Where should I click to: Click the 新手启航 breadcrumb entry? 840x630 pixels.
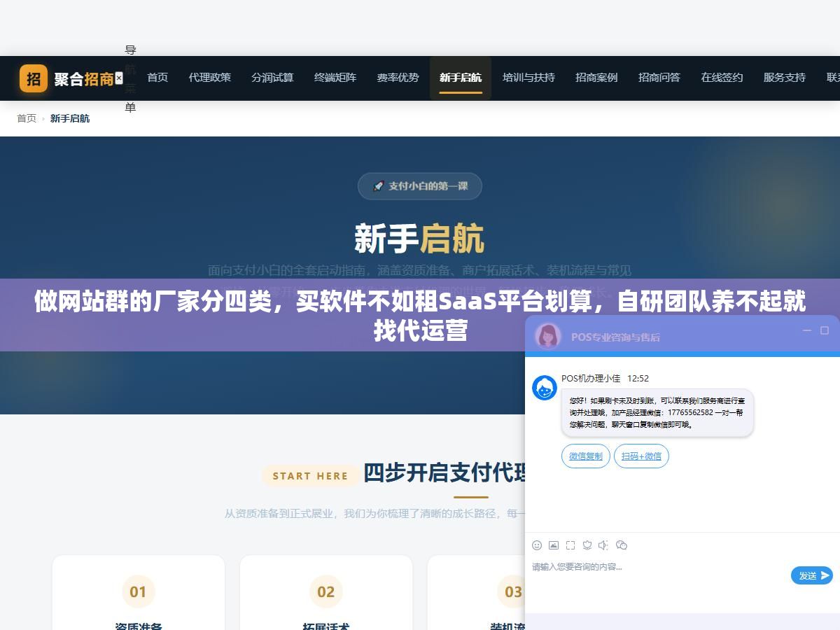click(70, 118)
